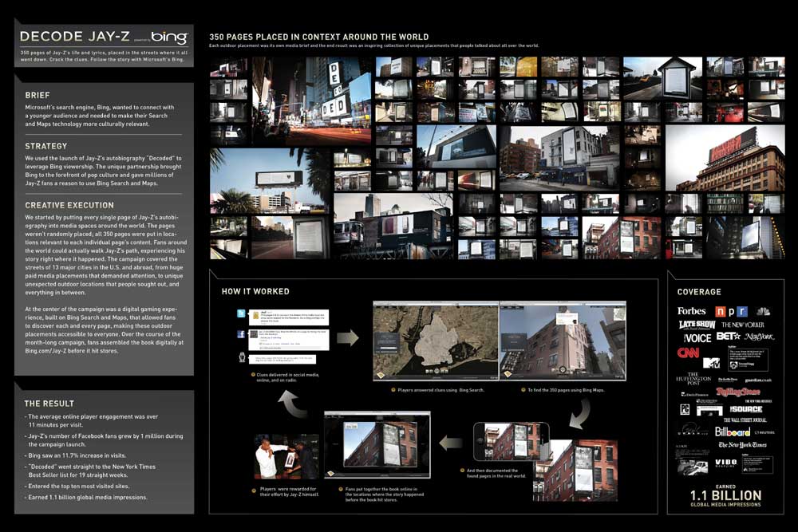This screenshot has width=798, height=532.
Task: Click result 'Entered the top ten most visited sites.'
Action: (x=78, y=487)
